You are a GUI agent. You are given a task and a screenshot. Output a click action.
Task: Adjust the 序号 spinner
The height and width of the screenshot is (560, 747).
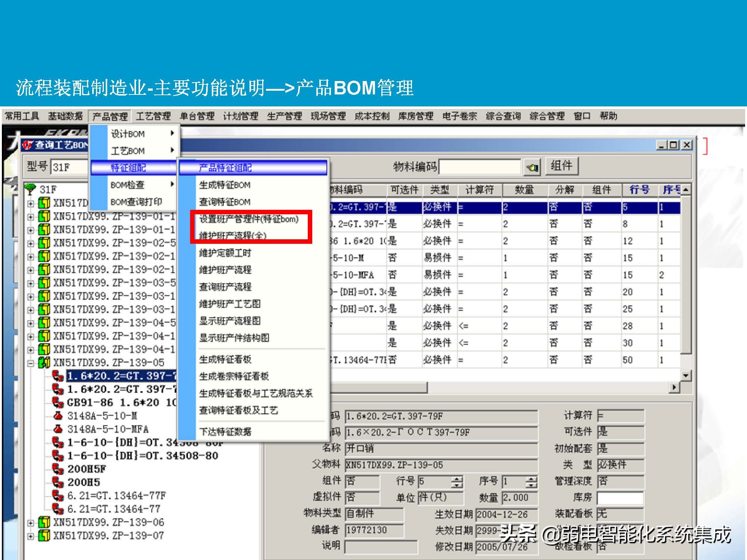pos(531,482)
